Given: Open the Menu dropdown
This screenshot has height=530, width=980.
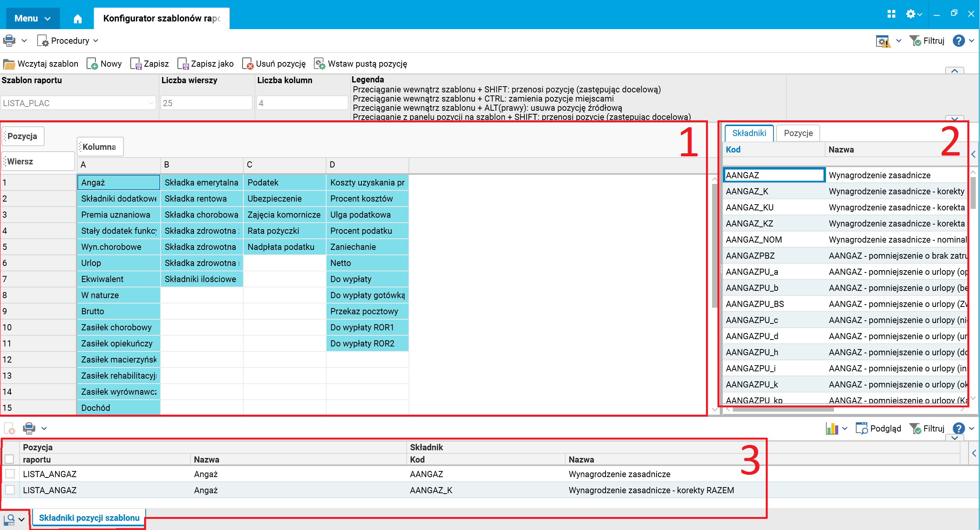Looking at the screenshot, I should [x=32, y=18].
